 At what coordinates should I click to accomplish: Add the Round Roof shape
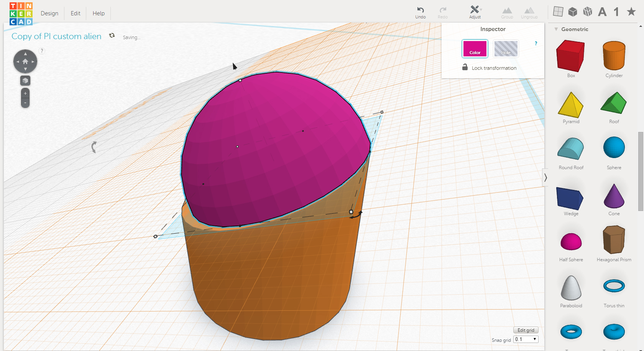pyautogui.click(x=571, y=148)
